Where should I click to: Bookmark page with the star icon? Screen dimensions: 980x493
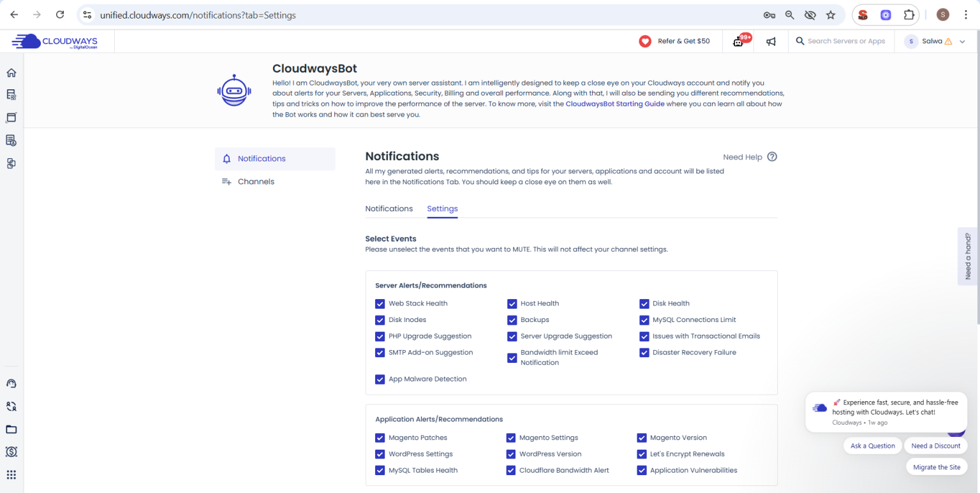coord(830,15)
